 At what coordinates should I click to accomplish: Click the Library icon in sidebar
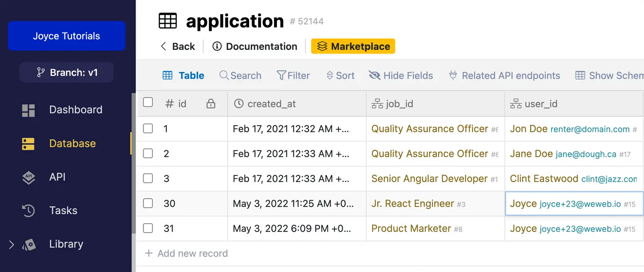coord(29,245)
